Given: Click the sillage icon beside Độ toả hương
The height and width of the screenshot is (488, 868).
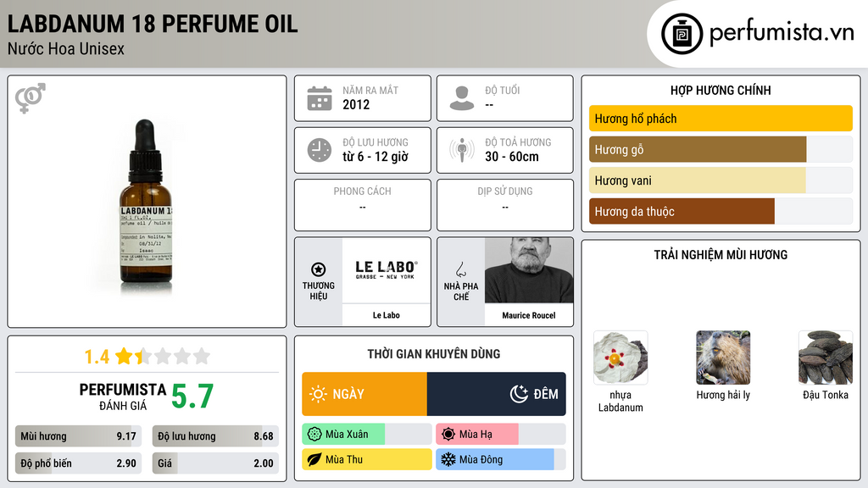Looking at the screenshot, I should pos(462,150).
